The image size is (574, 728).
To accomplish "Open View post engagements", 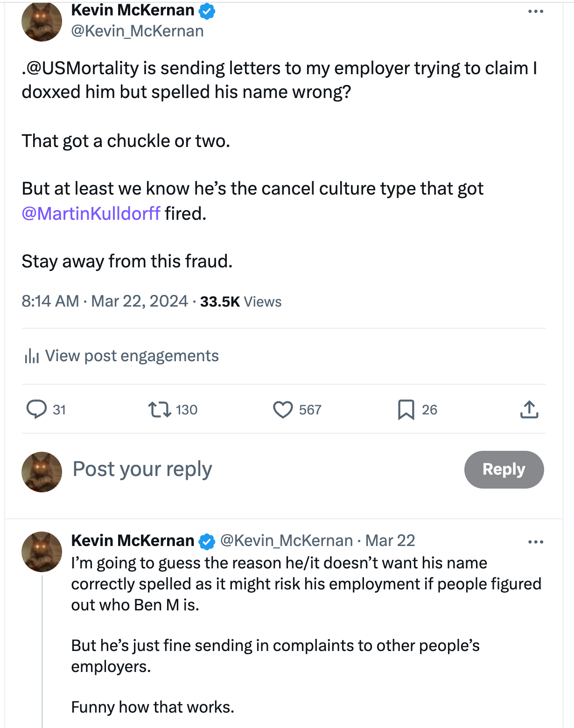I will [132, 356].
